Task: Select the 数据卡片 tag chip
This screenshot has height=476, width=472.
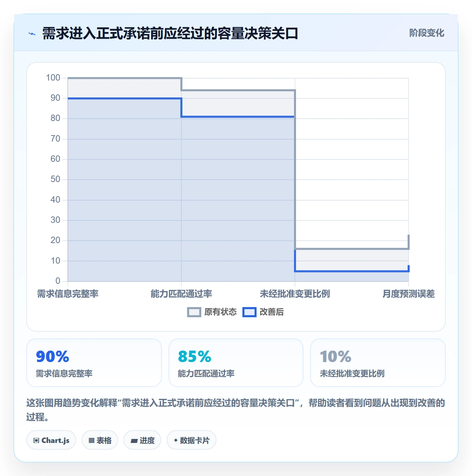Action: click(x=191, y=440)
